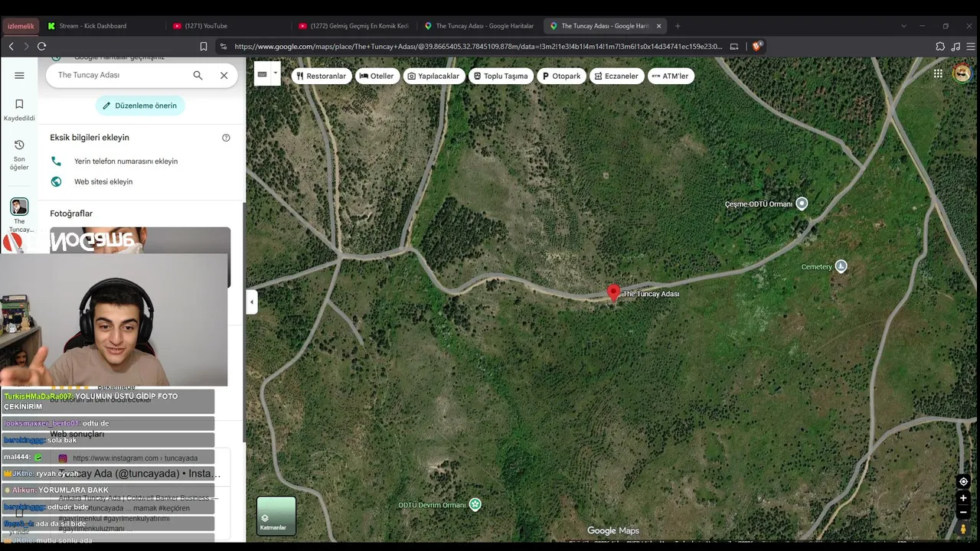Image resolution: width=980 pixels, height=551 pixels.
Task: Filter by Oteller
Action: point(377,76)
